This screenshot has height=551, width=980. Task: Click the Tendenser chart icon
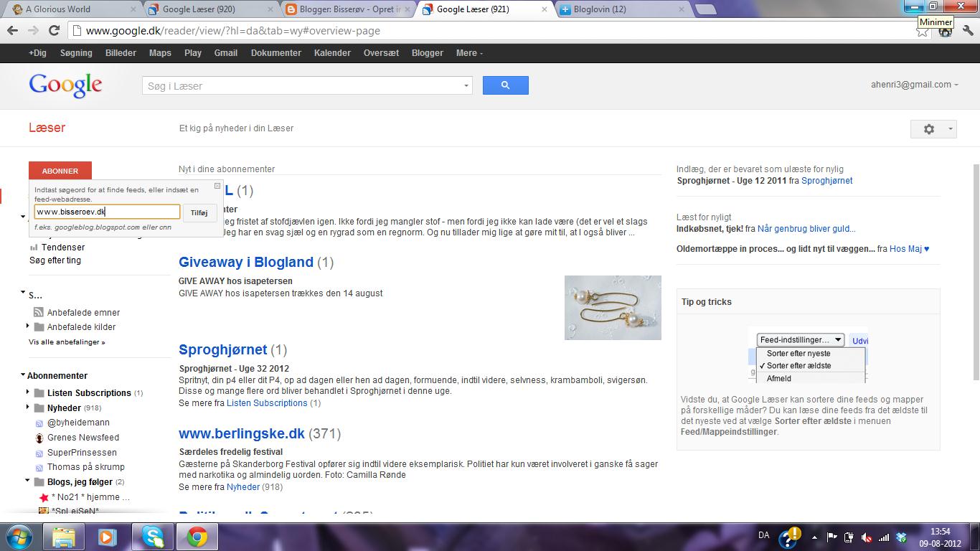(34, 248)
